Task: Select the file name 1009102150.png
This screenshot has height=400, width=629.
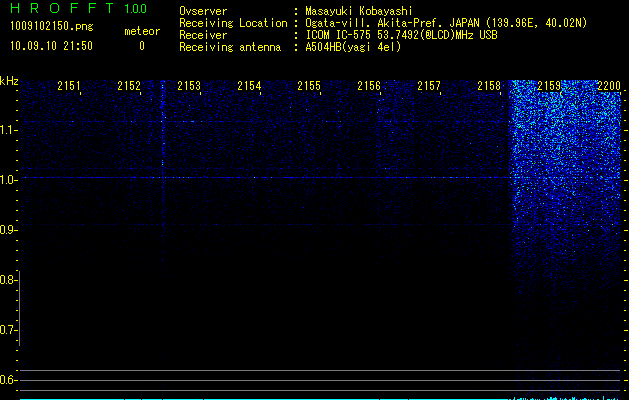Action: click(52, 26)
